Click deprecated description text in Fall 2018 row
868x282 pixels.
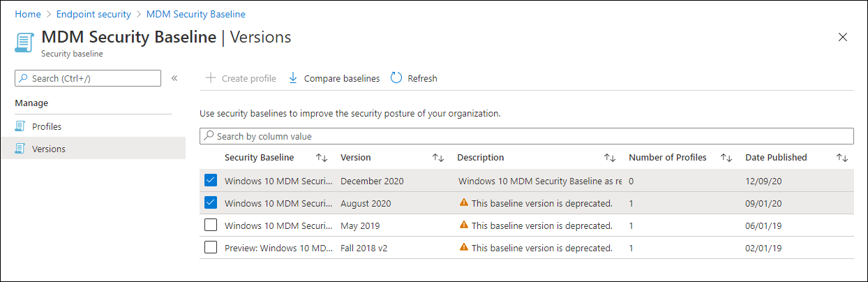pyautogui.click(x=542, y=248)
